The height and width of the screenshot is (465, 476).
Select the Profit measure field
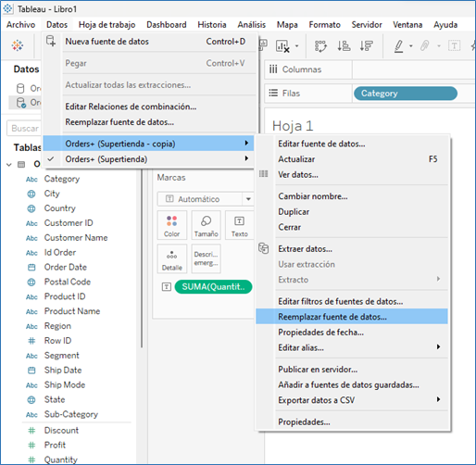[55, 445]
